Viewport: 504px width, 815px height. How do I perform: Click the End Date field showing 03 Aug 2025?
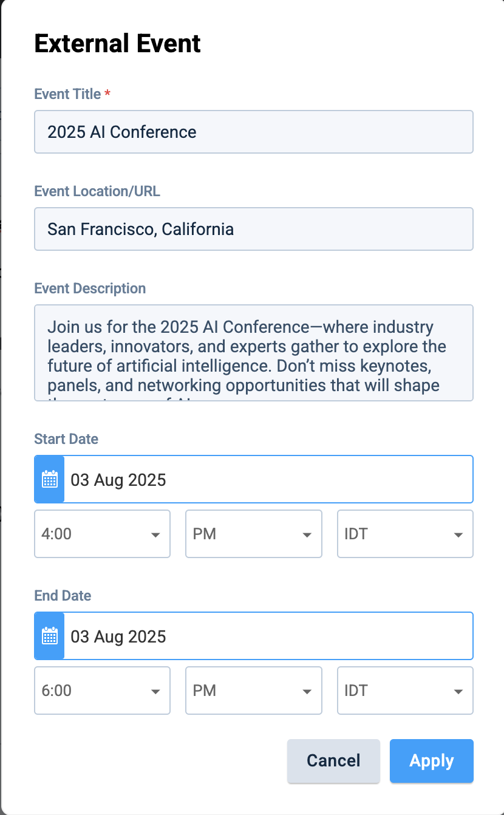click(x=267, y=636)
